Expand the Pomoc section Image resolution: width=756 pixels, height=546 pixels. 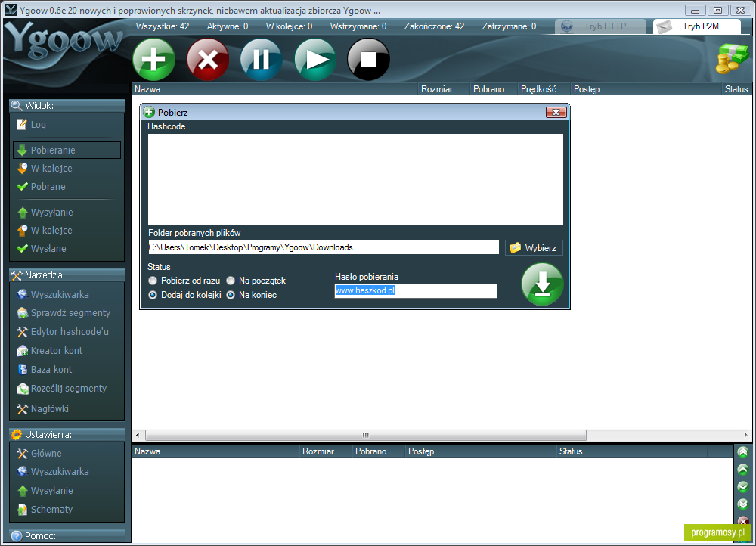[67, 536]
